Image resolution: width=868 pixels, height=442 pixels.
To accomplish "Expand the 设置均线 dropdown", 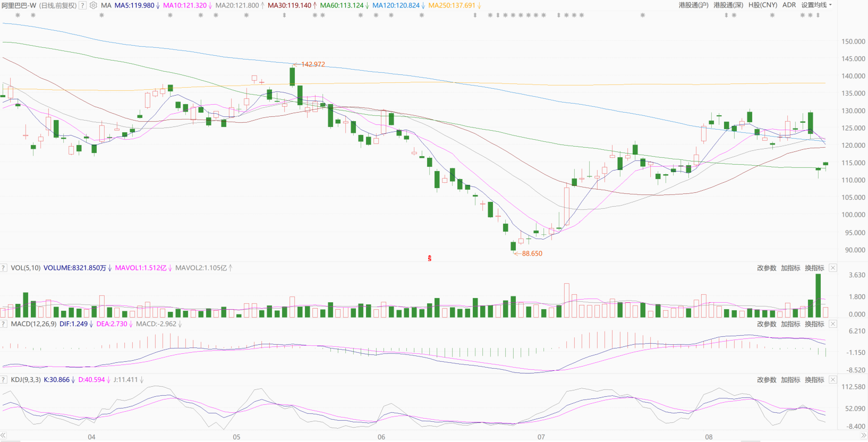I will tap(816, 5).
